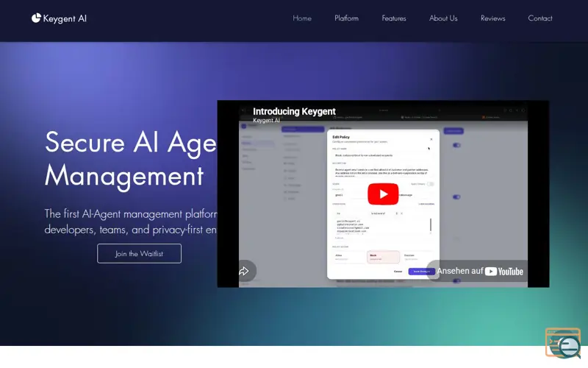Click the floating search widget icon
The image size is (588, 368).
(x=563, y=343)
